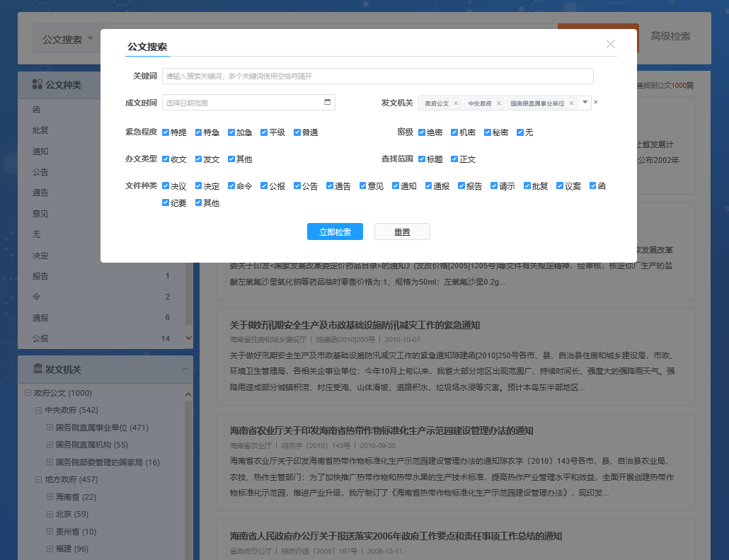729x560 pixels.
Task: Toggle the 收文 checkbox
Action: pos(166,159)
